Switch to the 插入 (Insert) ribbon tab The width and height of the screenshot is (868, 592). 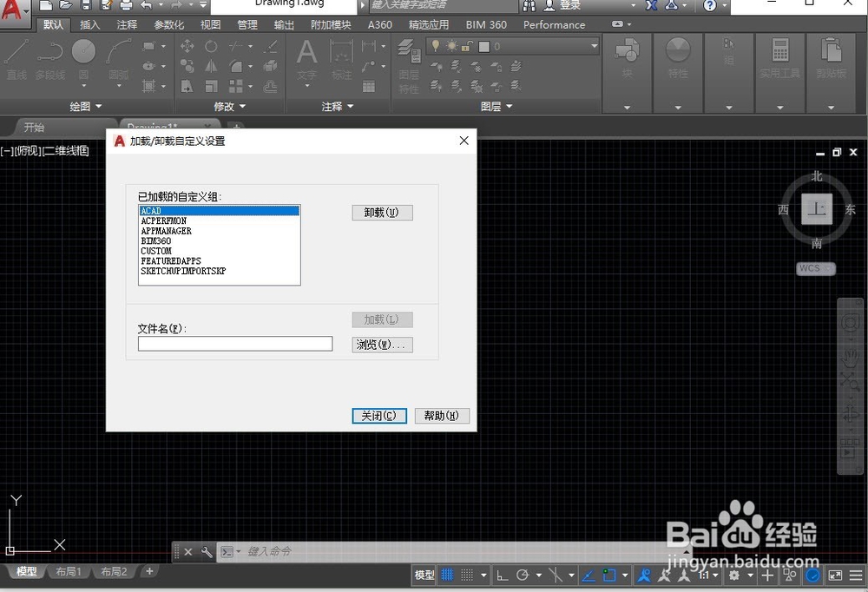click(x=89, y=25)
